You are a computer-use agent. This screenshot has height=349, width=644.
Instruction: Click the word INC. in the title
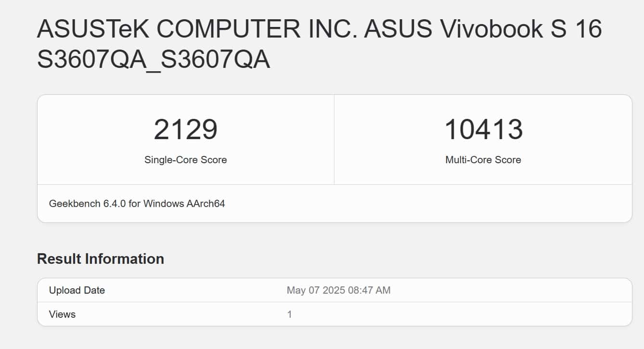point(332,30)
